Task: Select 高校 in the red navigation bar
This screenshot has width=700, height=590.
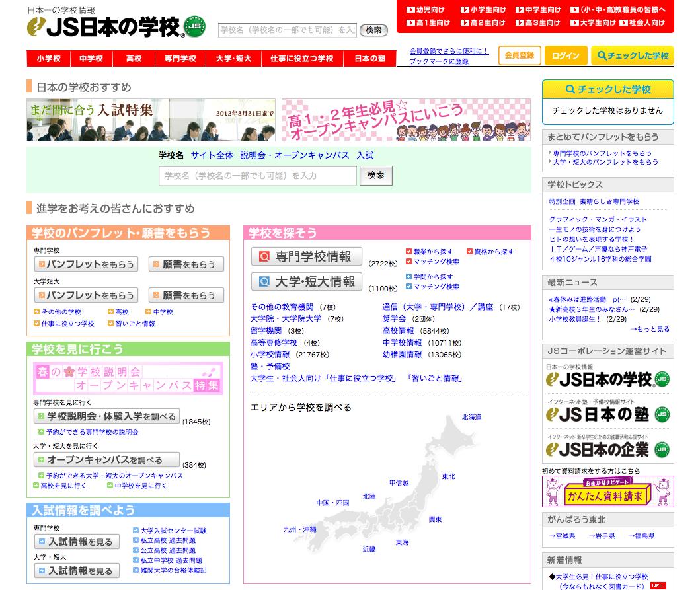Action: coord(135,59)
